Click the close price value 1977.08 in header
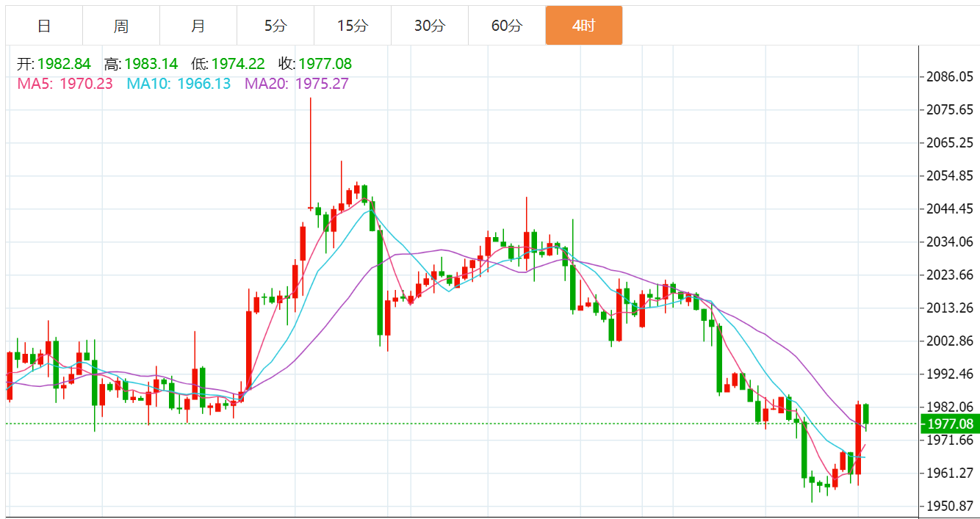Image resolution: width=980 pixels, height=519 pixels. tap(325, 64)
